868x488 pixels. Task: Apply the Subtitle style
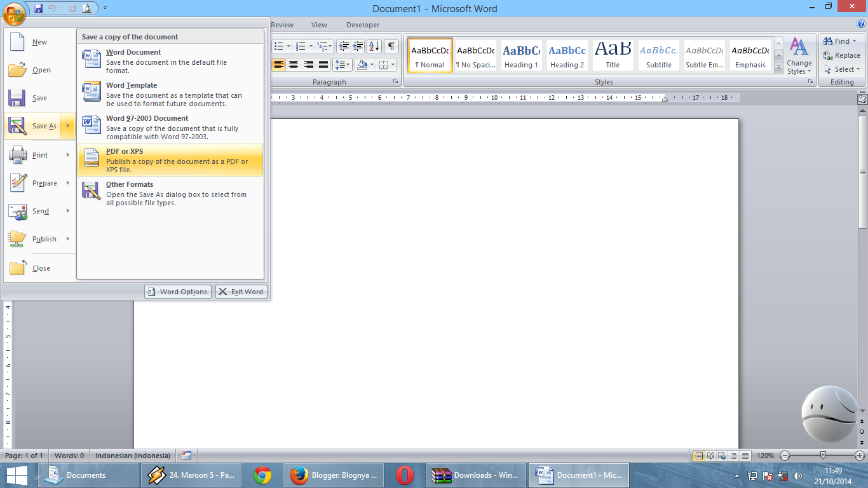coord(659,55)
